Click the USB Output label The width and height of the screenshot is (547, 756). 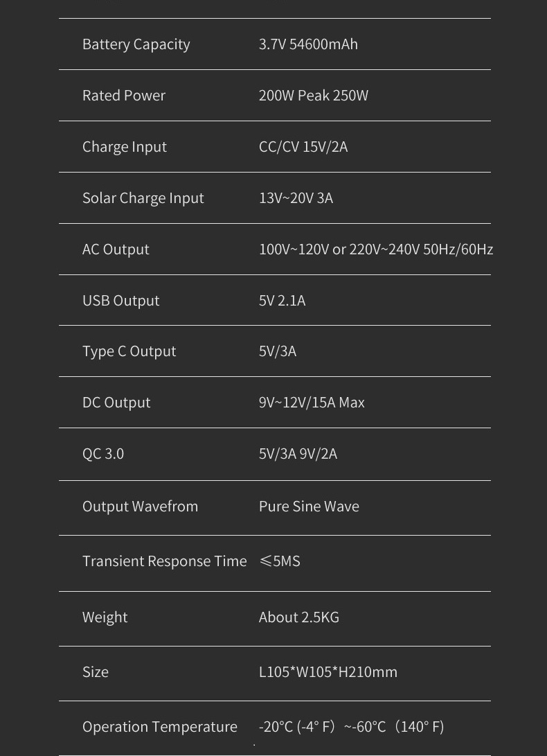(120, 301)
